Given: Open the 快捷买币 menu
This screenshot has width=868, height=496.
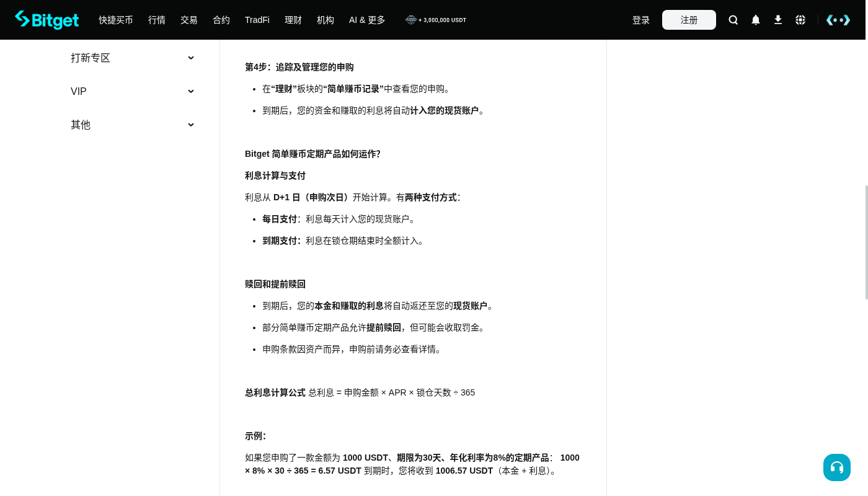Looking at the screenshot, I should pyautogui.click(x=116, y=20).
